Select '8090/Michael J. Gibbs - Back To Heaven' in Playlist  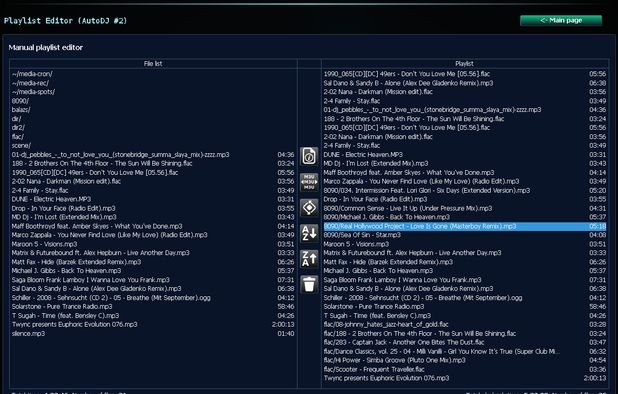pos(465,217)
